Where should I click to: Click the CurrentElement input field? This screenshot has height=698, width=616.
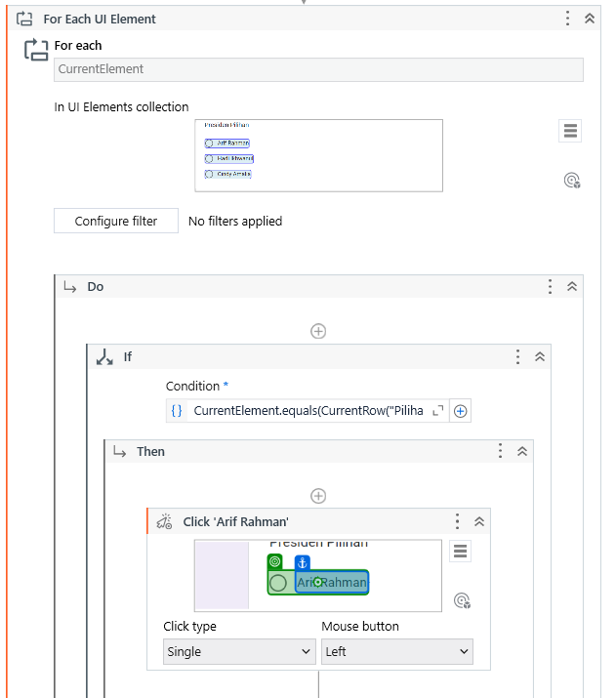point(318,69)
